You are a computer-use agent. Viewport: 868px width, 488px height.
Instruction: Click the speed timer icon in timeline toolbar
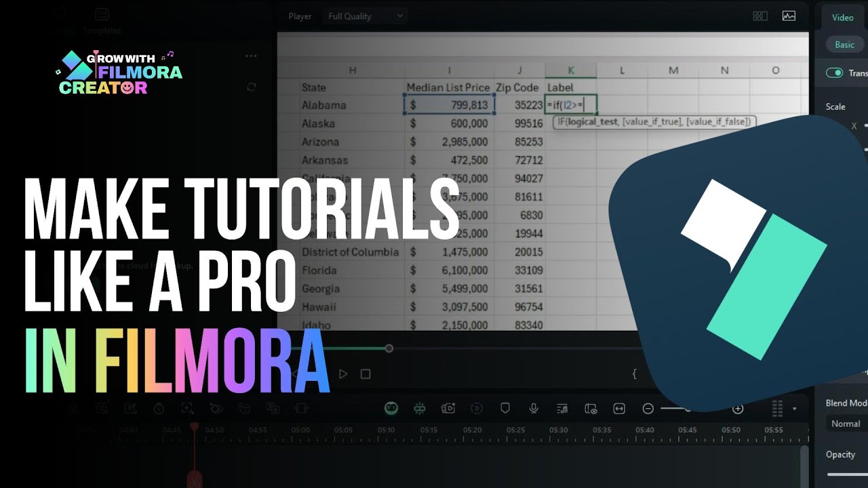159,409
